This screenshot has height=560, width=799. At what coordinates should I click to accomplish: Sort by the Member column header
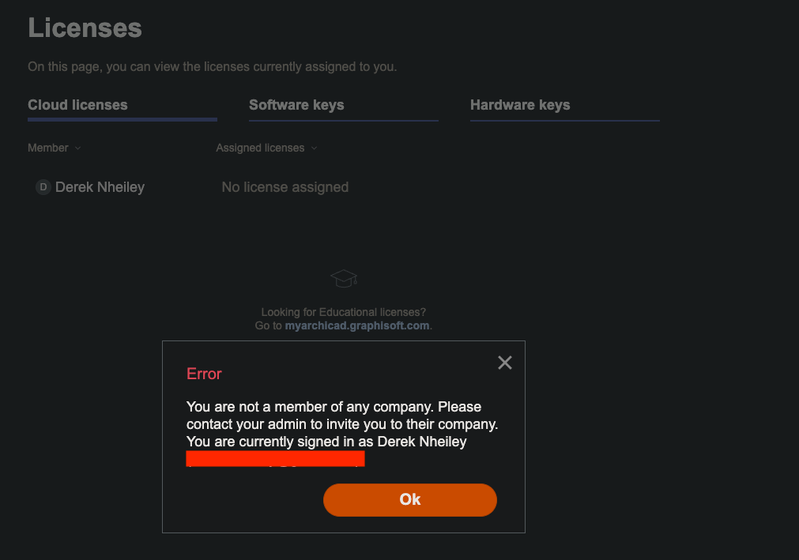click(x=48, y=148)
